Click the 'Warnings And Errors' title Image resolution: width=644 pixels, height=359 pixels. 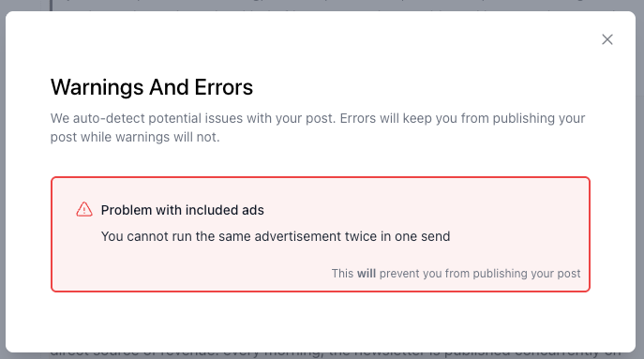(x=152, y=87)
